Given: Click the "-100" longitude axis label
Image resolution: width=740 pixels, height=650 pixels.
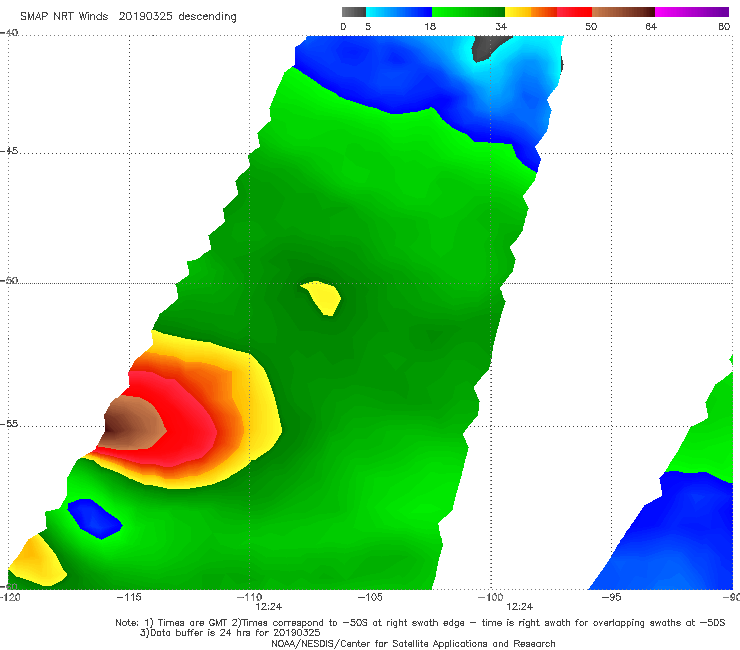Looking at the screenshot, I should (491, 597).
